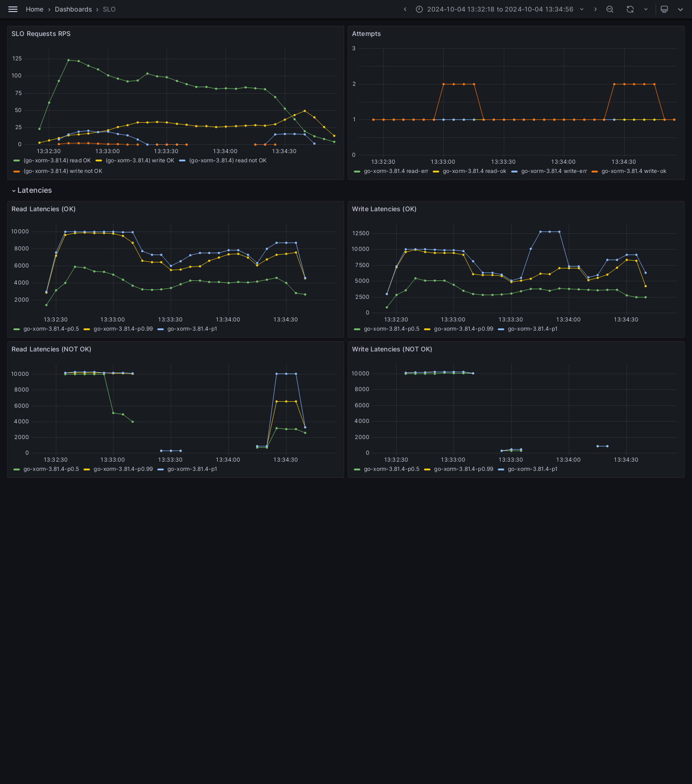Screen dimensions: 692x784
Task: Select p0.5 legend in Write Latencies (OK)
Action: 392,329
